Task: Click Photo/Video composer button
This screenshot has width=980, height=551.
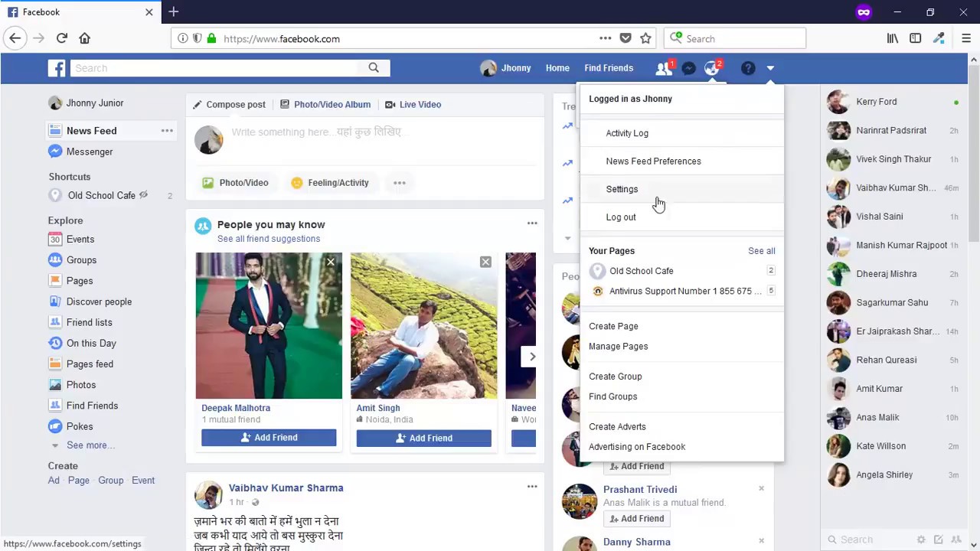Action: pyautogui.click(x=235, y=183)
